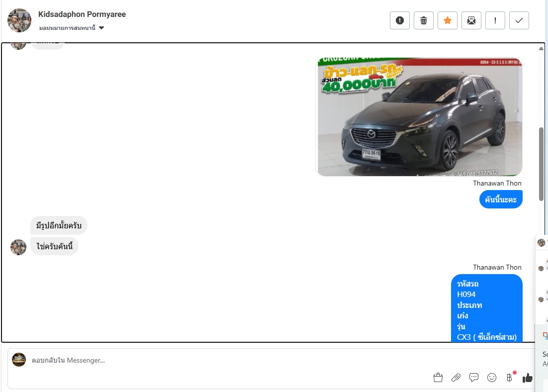Viewport: 548px width, 392px height.
Task: Open saved replies speech bubble icon
Action: (474, 378)
